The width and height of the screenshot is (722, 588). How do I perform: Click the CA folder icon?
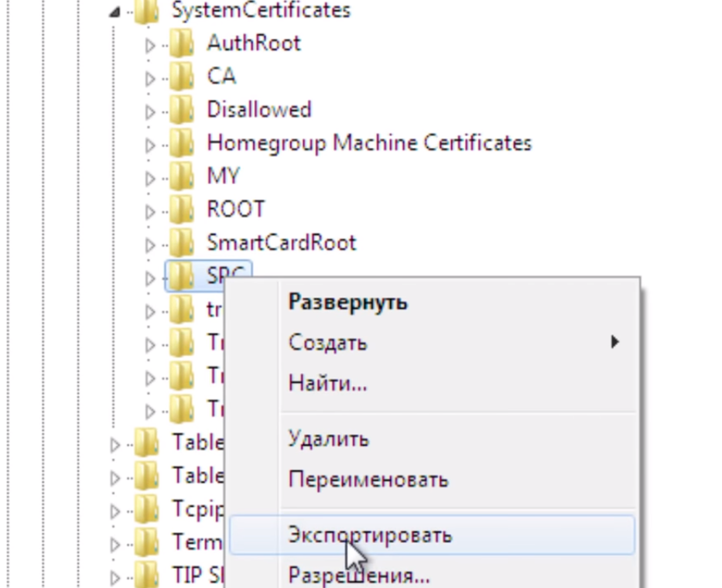click(x=182, y=77)
